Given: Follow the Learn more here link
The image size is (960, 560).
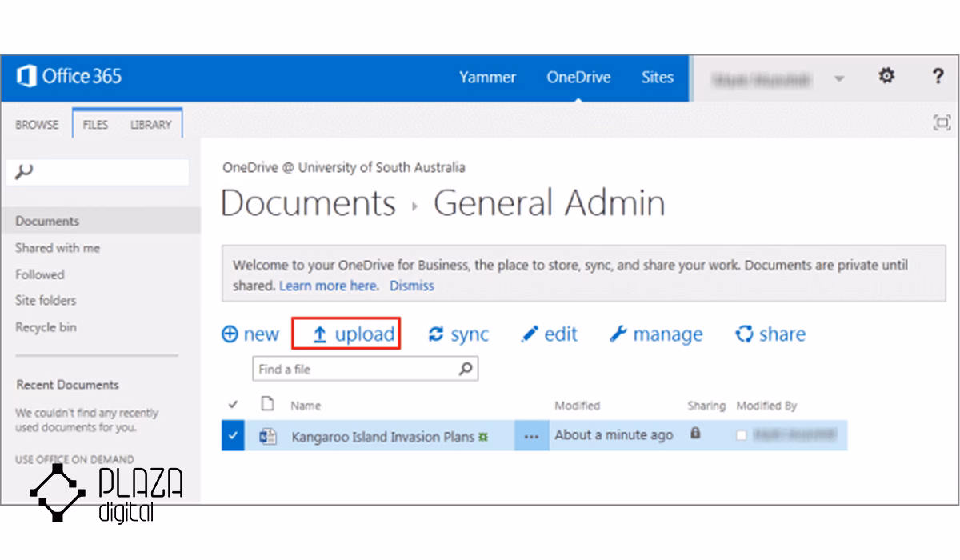Looking at the screenshot, I should click(328, 286).
